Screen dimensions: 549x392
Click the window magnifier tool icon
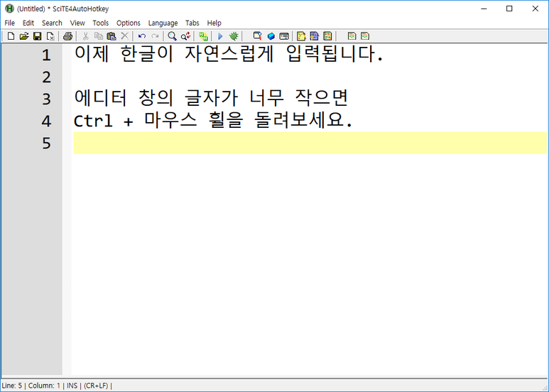tap(257, 36)
